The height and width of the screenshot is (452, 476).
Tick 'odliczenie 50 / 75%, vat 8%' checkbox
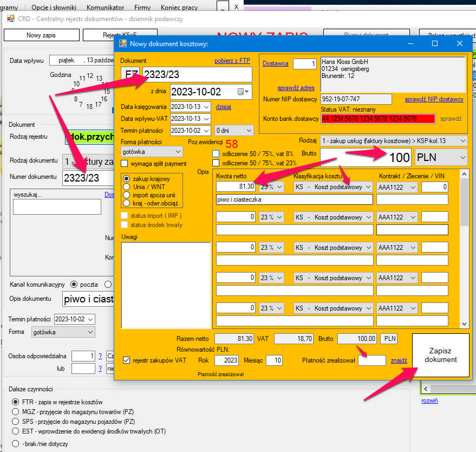[x=216, y=154]
